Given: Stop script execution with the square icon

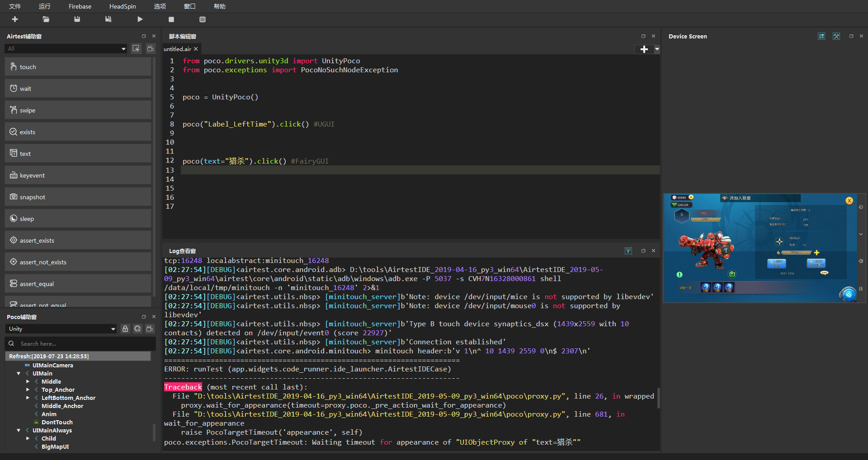Looking at the screenshot, I should [x=171, y=19].
